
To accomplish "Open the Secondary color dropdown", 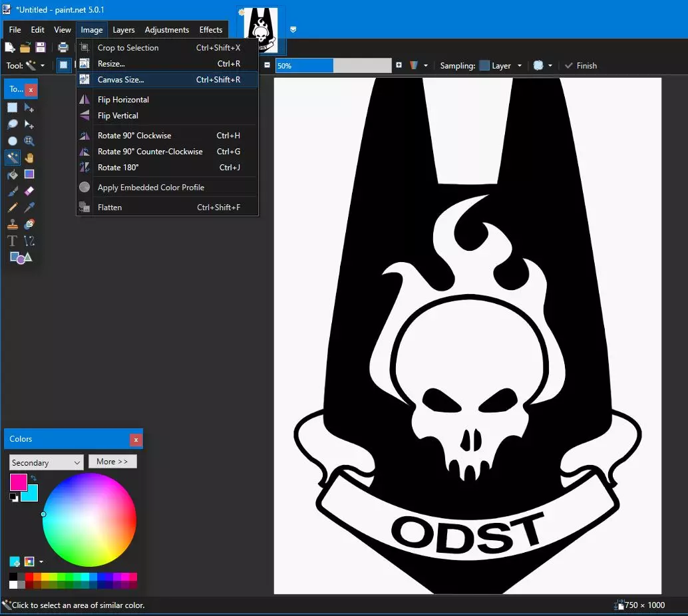I will [46, 462].
